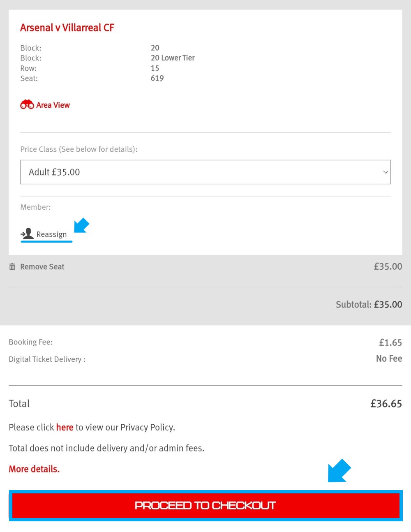Click the blue arrow pointing at Reassign

coord(81,225)
